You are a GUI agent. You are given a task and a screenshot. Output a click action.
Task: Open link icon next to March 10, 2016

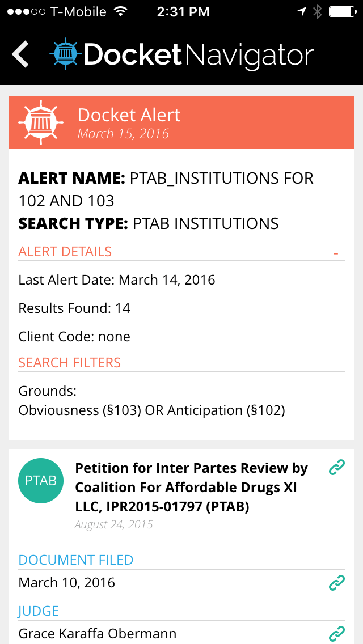[x=337, y=583]
